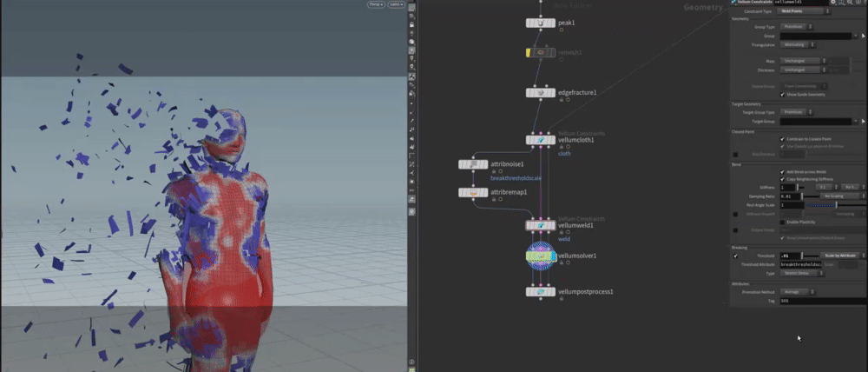Click the Group input field
Image resolution: width=868 pixels, height=372 pixels.
816,36
